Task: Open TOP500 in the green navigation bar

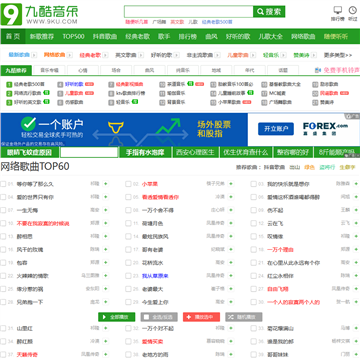Action: coord(74,36)
